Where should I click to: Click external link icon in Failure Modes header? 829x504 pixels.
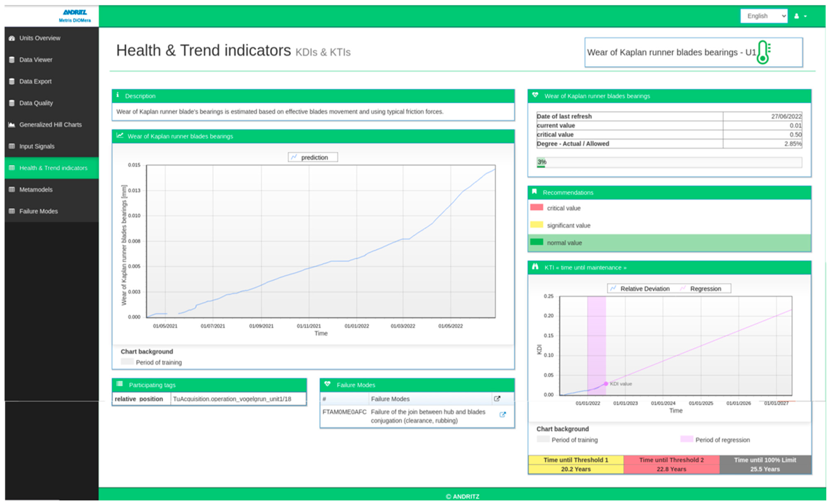(497, 399)
